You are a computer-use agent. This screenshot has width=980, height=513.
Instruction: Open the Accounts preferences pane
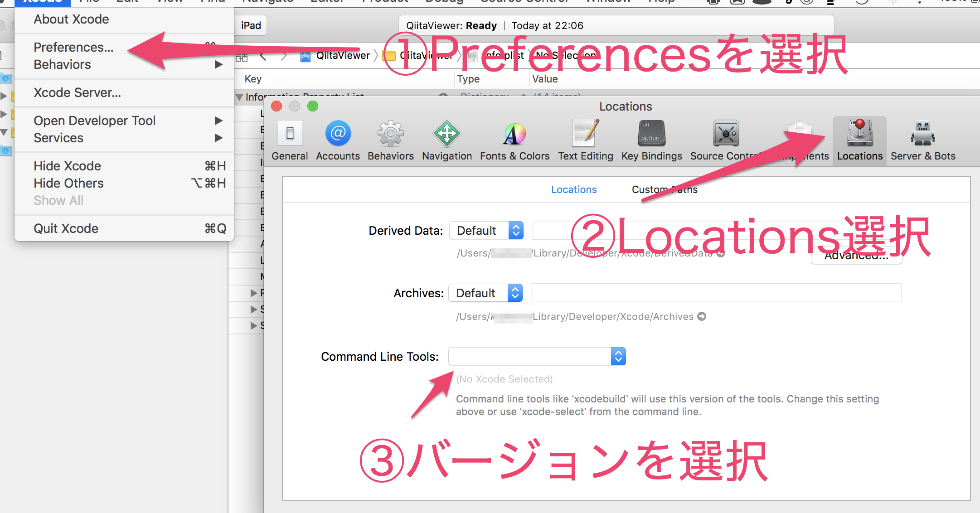tap(338, 140)
